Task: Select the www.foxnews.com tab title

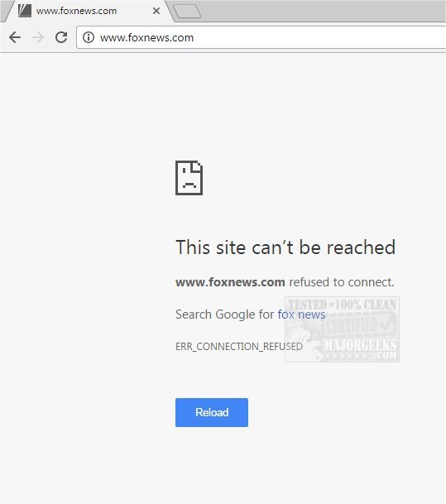Action: click(76, 11)
